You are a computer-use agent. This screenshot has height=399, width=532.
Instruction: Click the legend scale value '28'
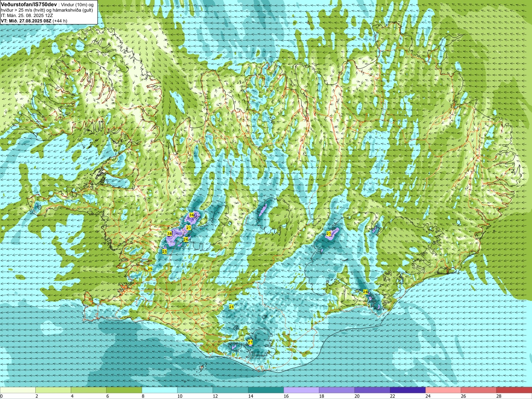pyautogui.click(x=499, y=396)
